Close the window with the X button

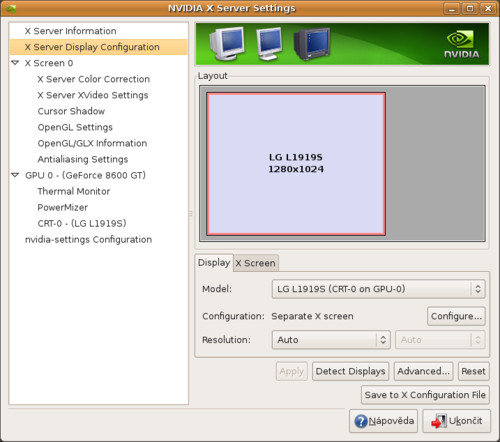click(488, 9)
